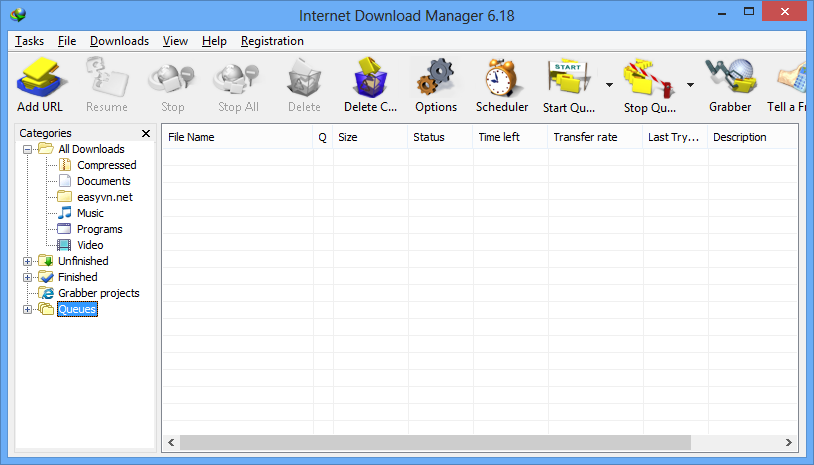814x465 pixels.
Task: Click the Music note category icon
Action: pyautogui.click(x=65, y=213)
